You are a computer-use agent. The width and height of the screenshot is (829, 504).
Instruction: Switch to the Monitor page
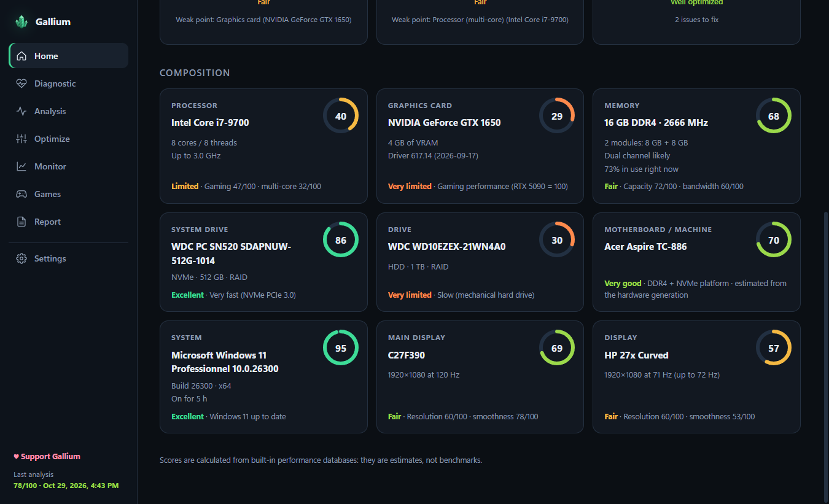pos(68,166)
